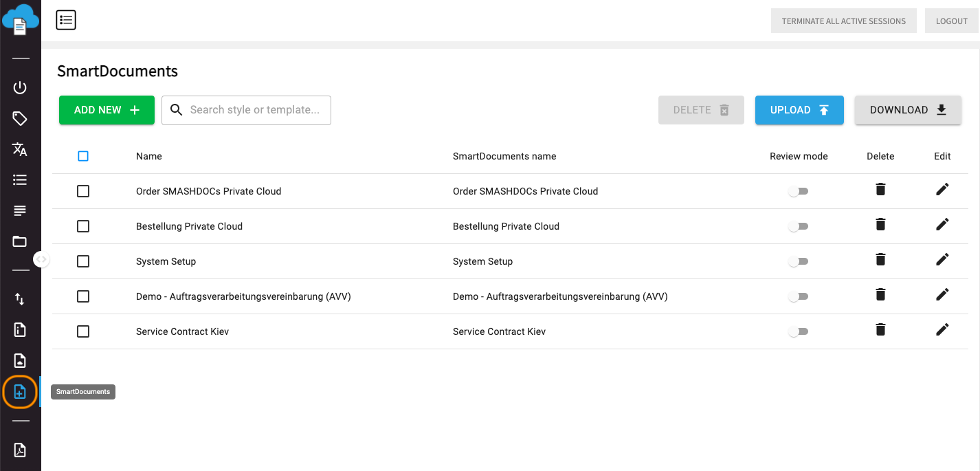Image resolution: width=980 pixels, height=471 pixels.
Task: Open the list view icon in header
Action: [66, 21]
